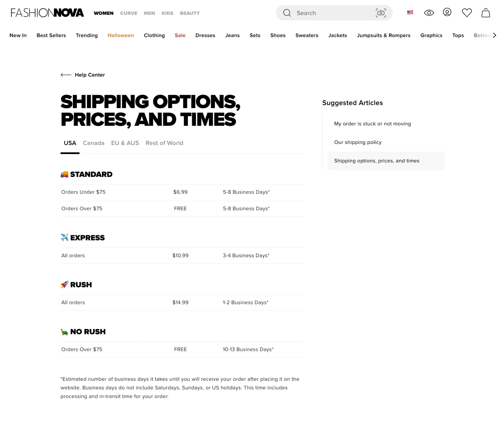Switch to the Canada shipping tab
This screenshot has height=435, width=504.
(94, 143)
